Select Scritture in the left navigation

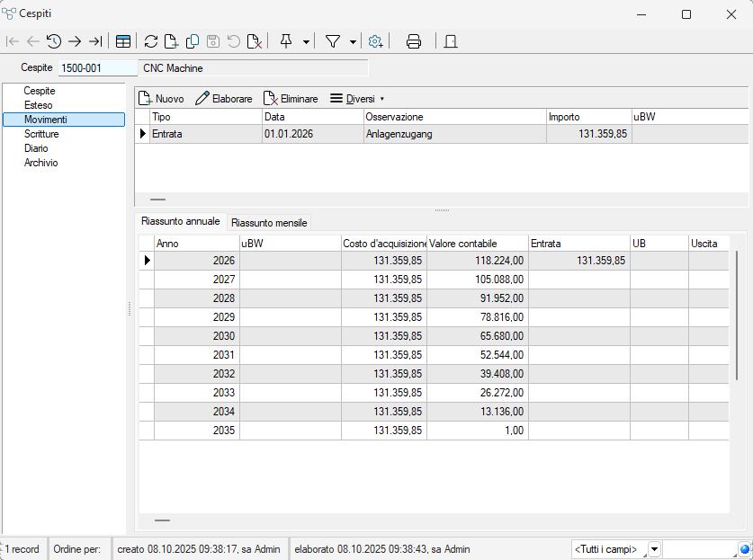[41, 134]
